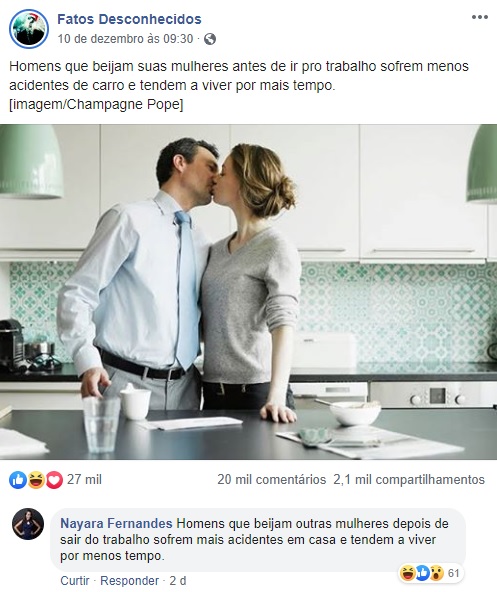Open the comment's 2 d timestamp

(178, 580)
